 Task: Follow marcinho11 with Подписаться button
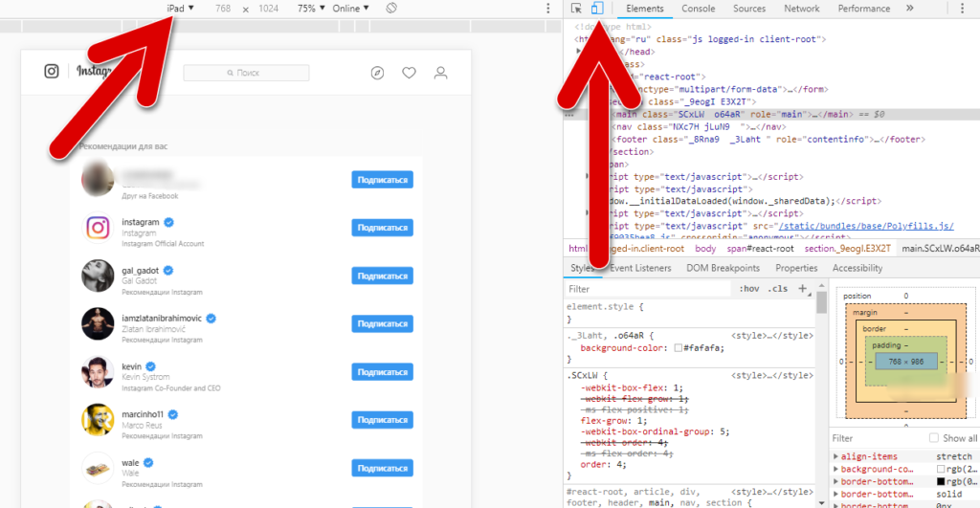pyautogui.click(x=382, y=420)
